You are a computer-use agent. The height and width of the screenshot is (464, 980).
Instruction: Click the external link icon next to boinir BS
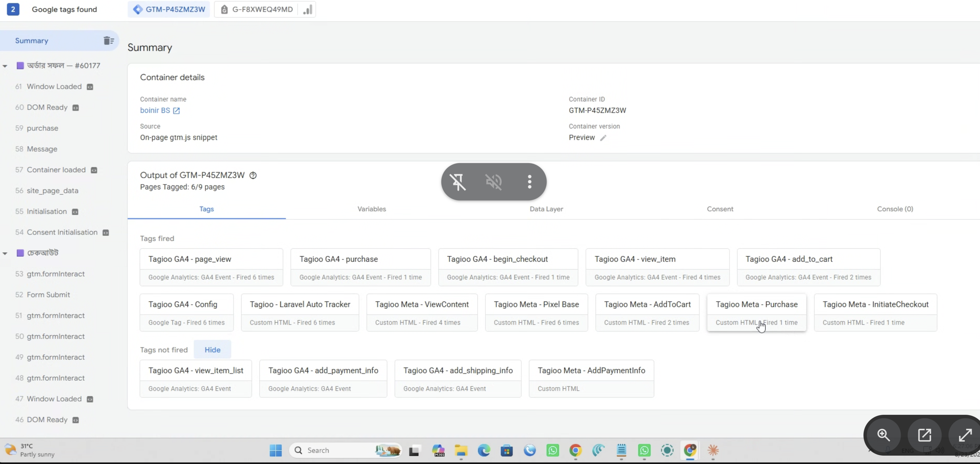[176, 111]
